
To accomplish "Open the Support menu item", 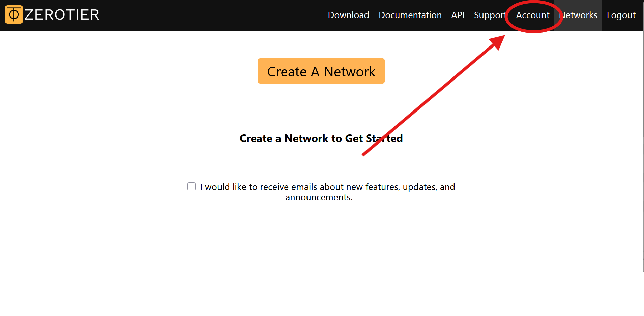I will tap(490, 15).
